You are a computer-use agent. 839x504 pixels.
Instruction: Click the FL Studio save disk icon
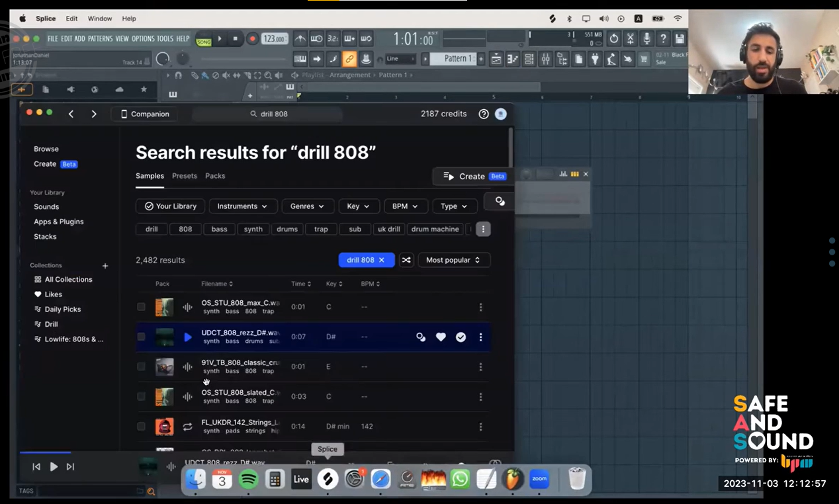pos(680,39)
